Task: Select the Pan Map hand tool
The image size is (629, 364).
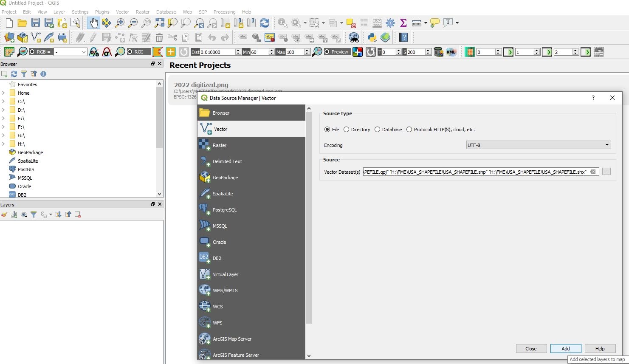Action: (93, 23)
